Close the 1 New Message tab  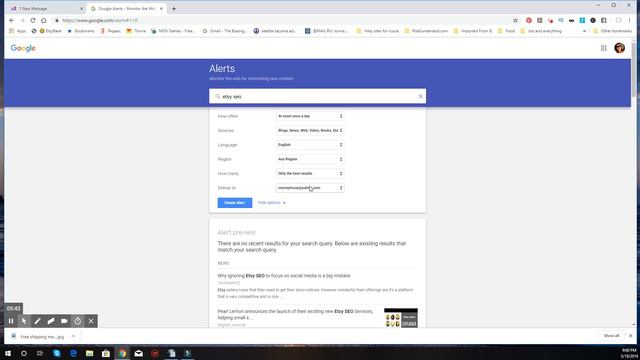coord(81,9)
